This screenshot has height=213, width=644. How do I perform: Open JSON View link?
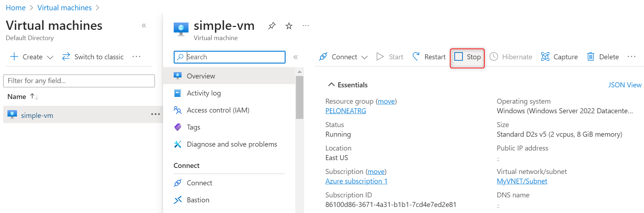(x=624, y=85)
